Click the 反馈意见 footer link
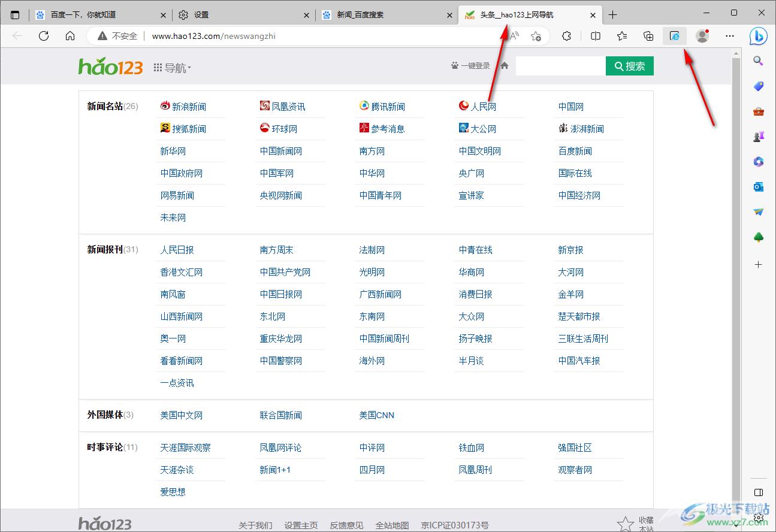This screenshot has width=776, height=532. click(346, 525)
